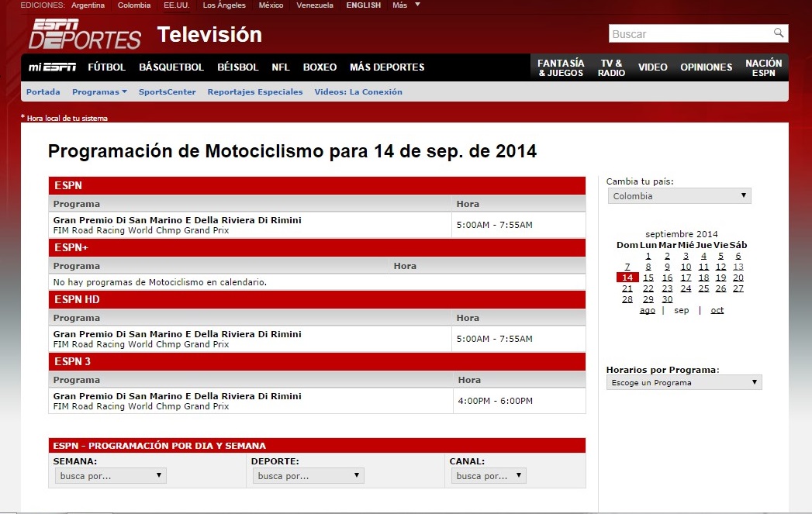Click the search magnifier icon
Viewport: 812px width, 514px height.
click(779, 33)
